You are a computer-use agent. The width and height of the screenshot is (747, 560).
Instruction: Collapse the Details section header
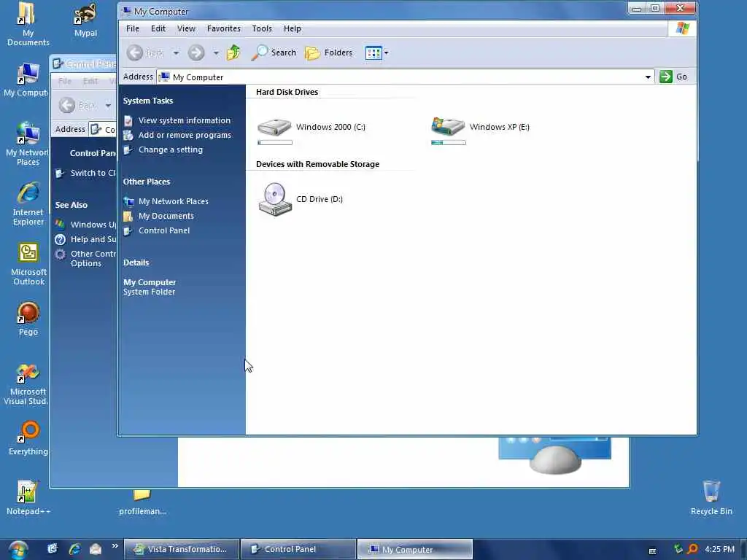[136, 262]
